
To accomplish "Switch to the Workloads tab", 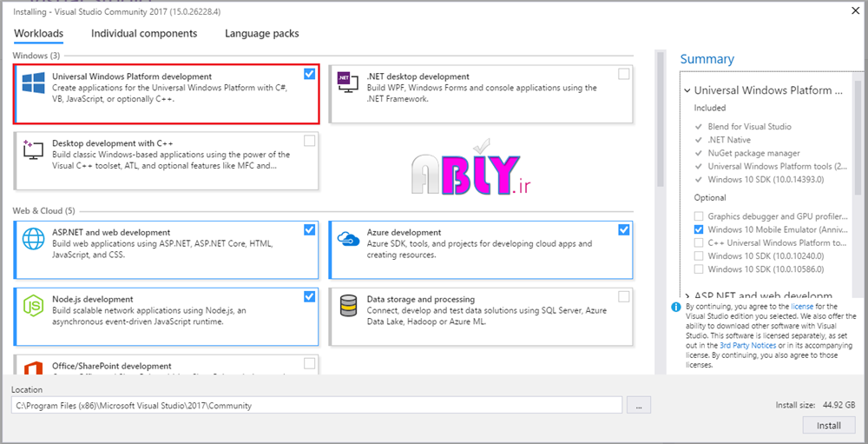I will tap(39, 33).
